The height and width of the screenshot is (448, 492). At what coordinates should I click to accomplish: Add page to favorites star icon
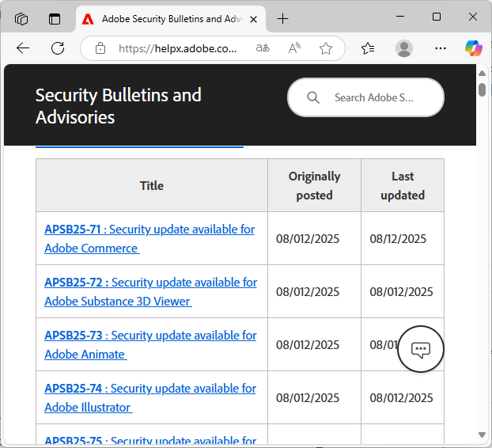point(326,48)
